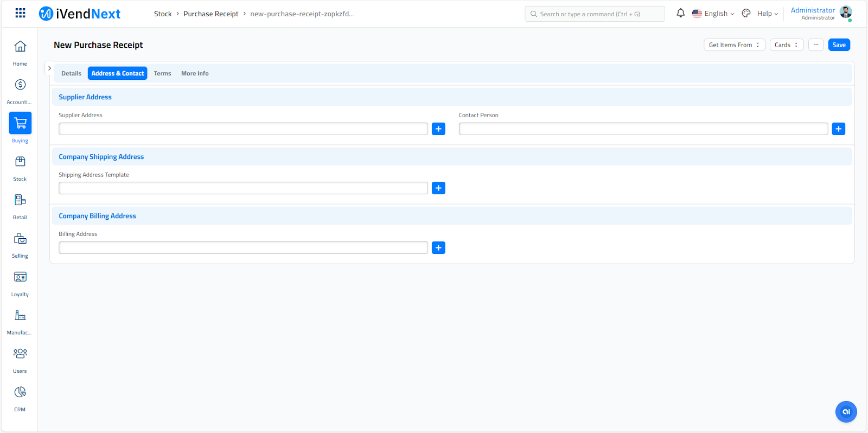Image resolution: width=868 pixels, height=433 pixels.
Task: Open the Stock module in sidebar
Action: [20, 162]
